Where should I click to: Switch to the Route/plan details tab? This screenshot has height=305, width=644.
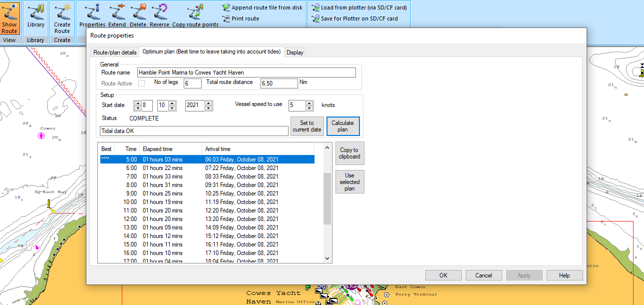(x=115, y=52)
